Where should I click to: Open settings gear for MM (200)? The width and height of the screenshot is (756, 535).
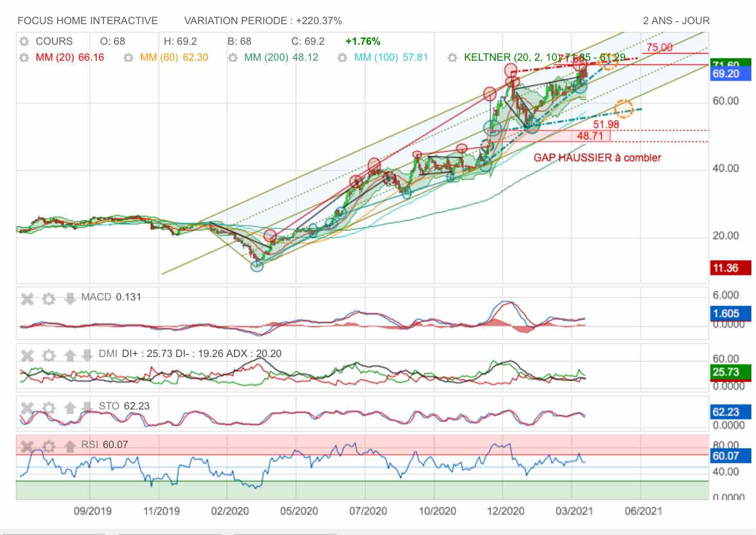(233, 58)
